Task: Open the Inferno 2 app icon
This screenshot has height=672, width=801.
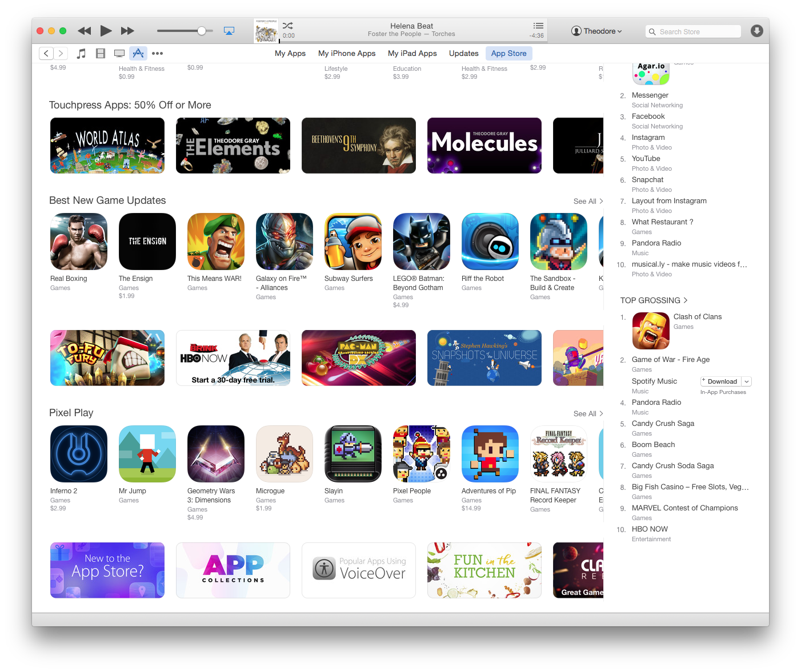Action: tap(79, 454)
